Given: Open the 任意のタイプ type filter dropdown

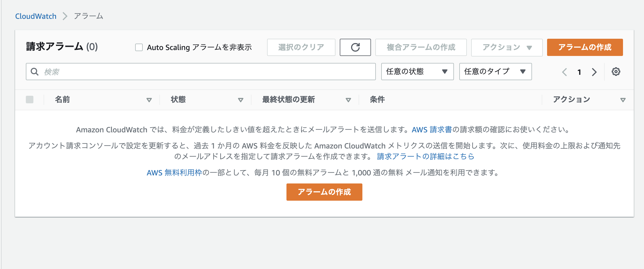Looking at the screenshot, I should (495, 72).
